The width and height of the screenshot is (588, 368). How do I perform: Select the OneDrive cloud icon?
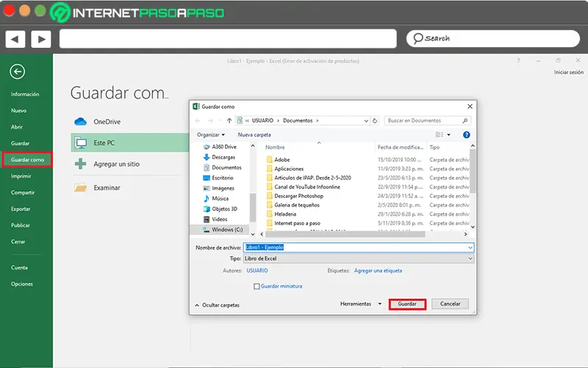[80, 121]
